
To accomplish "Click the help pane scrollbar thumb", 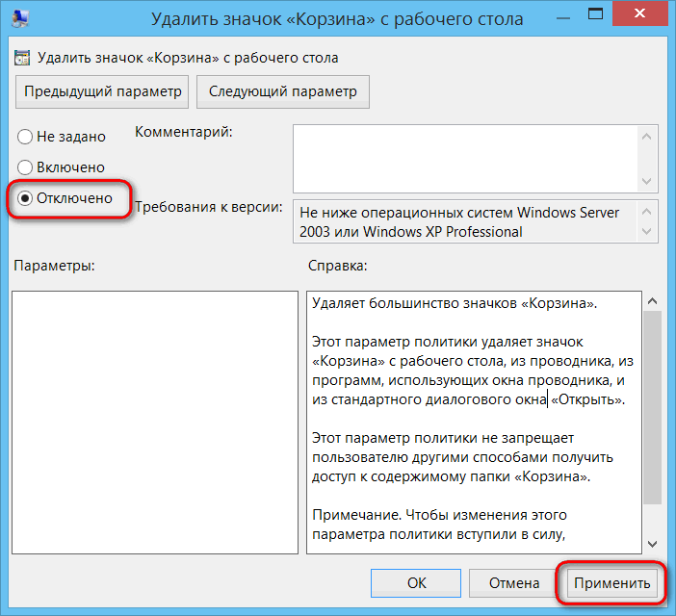I will click(652, 407).
